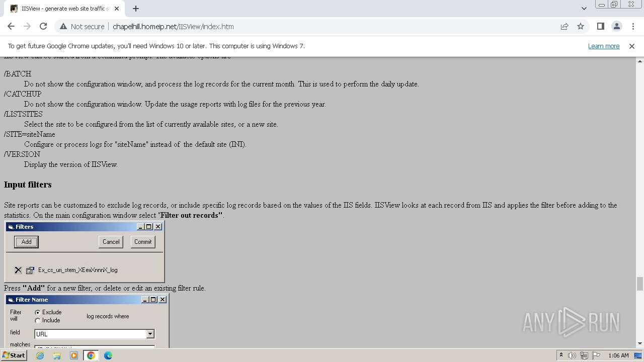Image resolution: width=644 pixels, height=362 pixels.
Task: Share this page icon
Action: coord(565,27)
